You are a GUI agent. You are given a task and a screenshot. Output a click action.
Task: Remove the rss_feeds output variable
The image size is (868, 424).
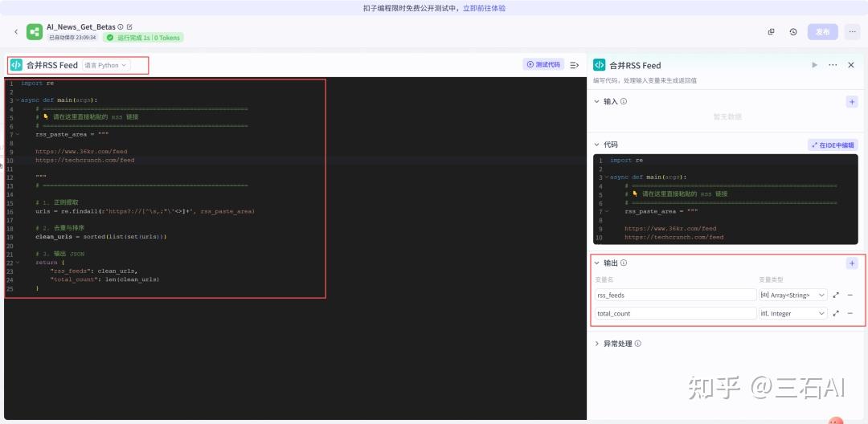850,296
